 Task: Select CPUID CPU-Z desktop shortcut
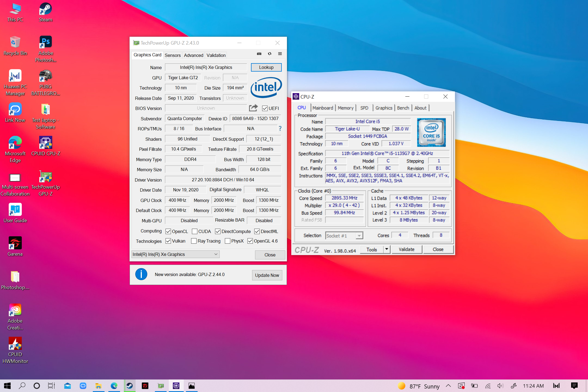[45, 146]
